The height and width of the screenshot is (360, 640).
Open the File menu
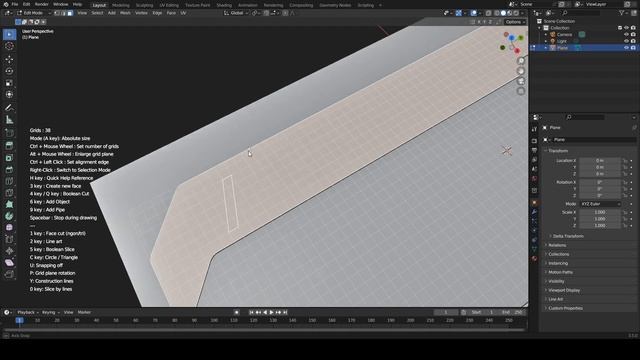[15, 4]
